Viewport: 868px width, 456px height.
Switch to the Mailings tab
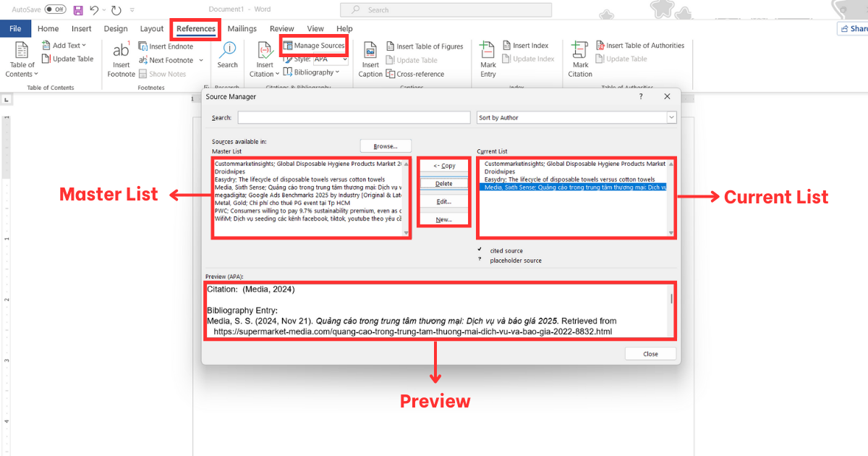click(242, 29)
